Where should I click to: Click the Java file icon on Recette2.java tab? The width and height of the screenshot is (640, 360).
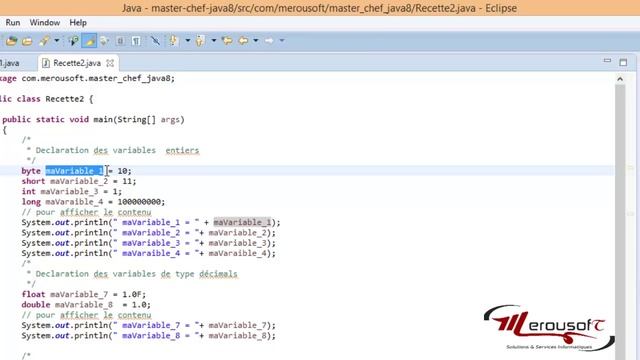tap(46, 63)
